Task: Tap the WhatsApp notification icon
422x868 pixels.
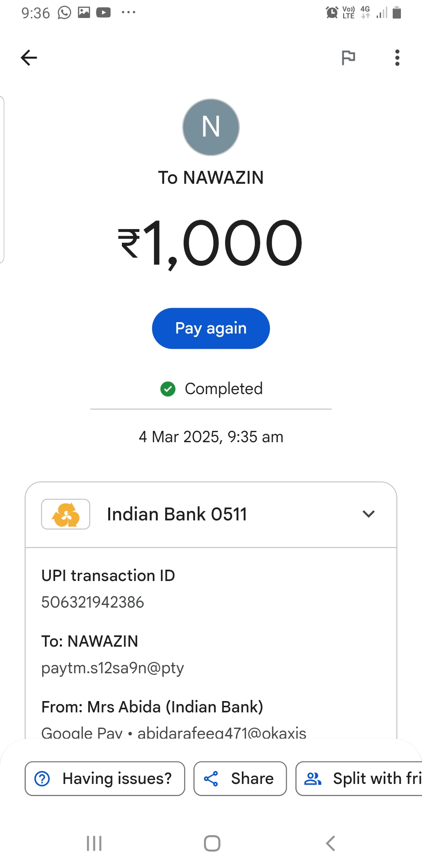Action: (64, 13)
